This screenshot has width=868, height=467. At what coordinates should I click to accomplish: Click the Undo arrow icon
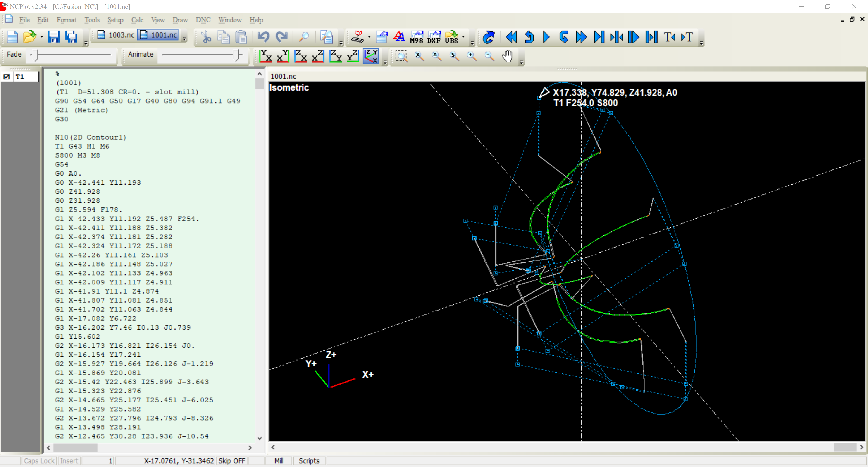[x=263, y=37]
